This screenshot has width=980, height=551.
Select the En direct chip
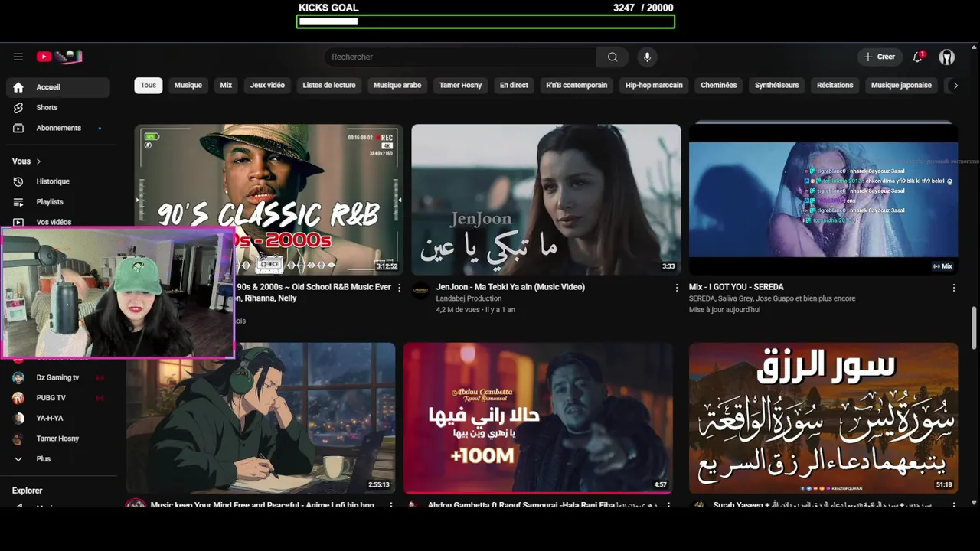coord(514,86)
